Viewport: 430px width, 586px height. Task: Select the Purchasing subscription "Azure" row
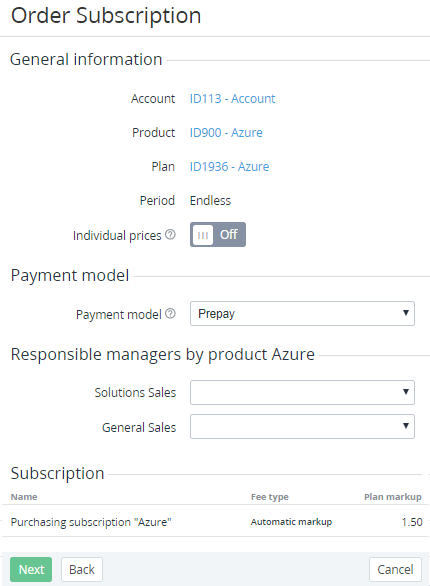(x=215, y=522)
